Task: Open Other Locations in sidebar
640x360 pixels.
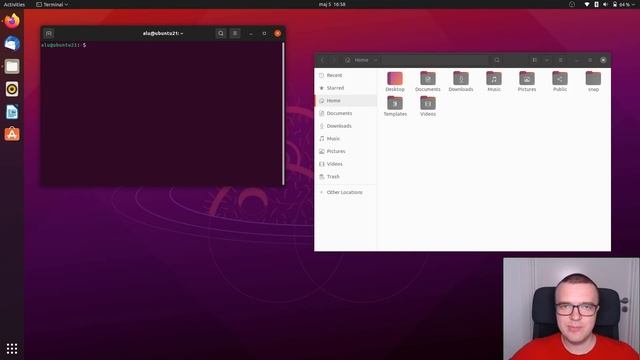Action: [x=346, y=192]
